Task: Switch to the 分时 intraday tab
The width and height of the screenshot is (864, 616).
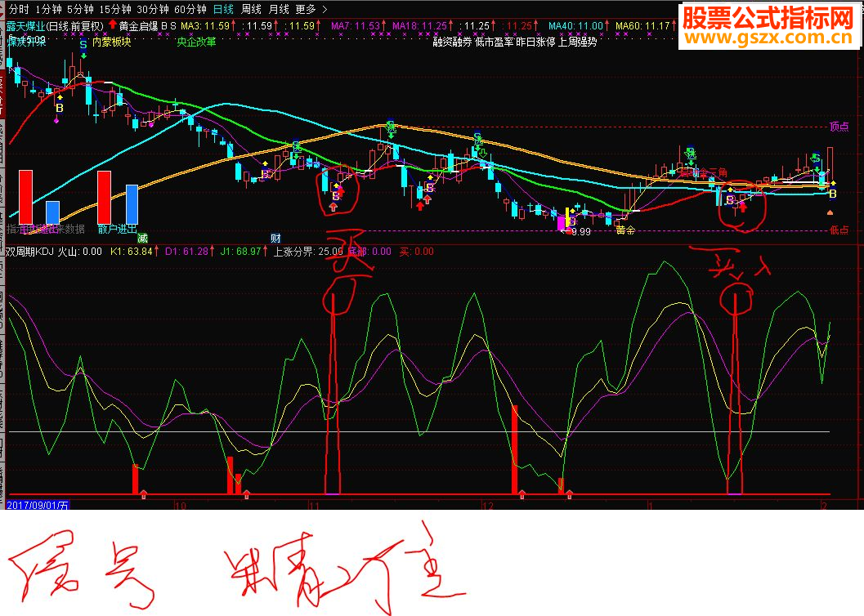Action: click(20, 9)
